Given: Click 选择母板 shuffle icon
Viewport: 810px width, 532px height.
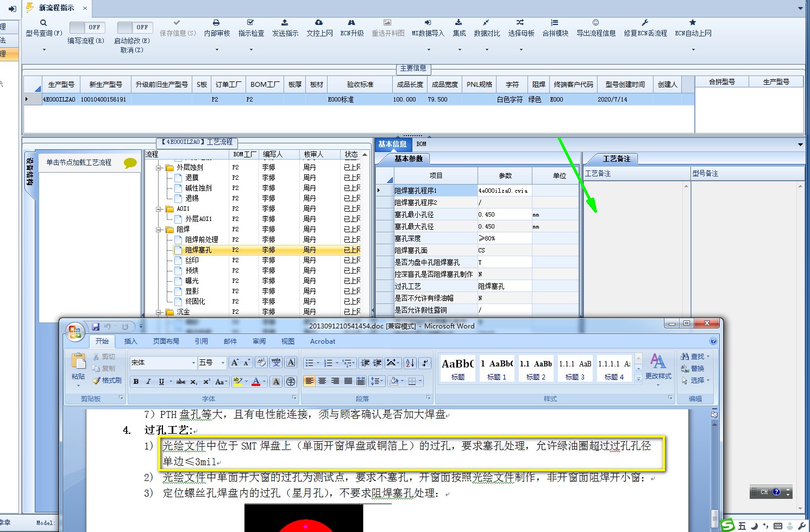Looking at the screenshot, I should [520, 23].
